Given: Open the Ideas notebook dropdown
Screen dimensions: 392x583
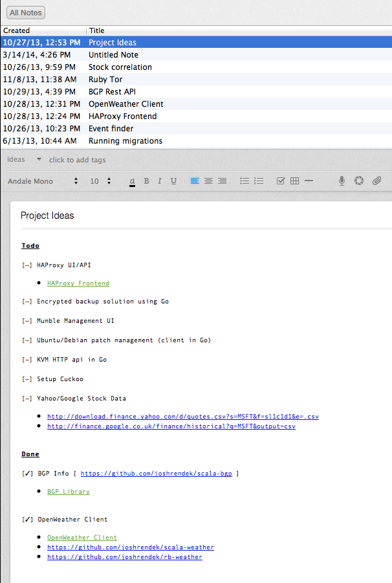Looking at the screenshot, I should (x=24, y=160).
